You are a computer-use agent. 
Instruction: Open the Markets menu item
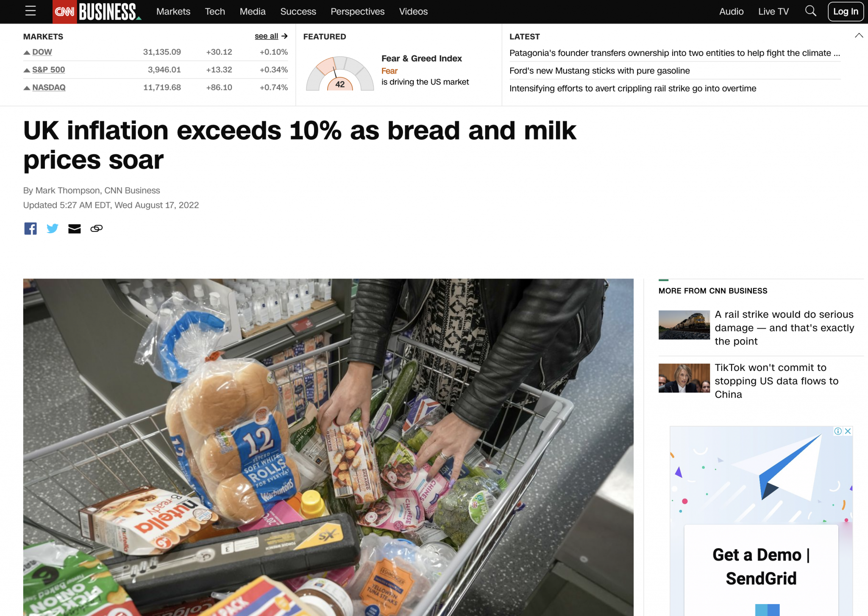173,11
